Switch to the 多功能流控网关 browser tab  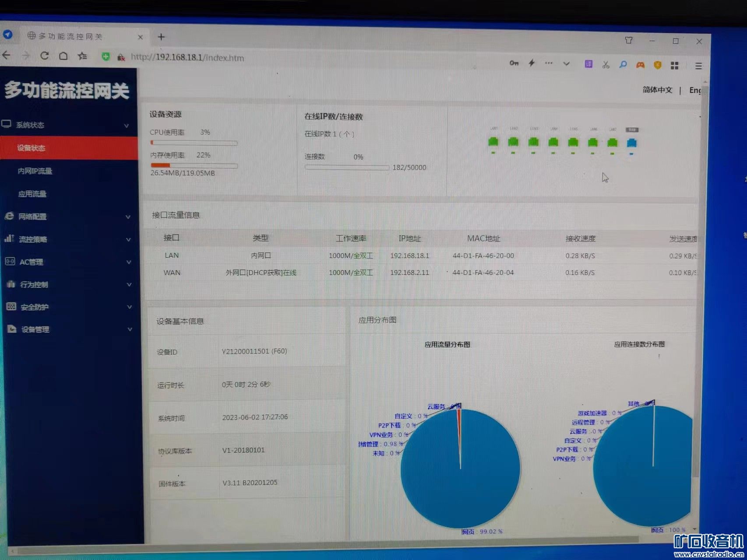pyautogui.click(x=85, y=36)
